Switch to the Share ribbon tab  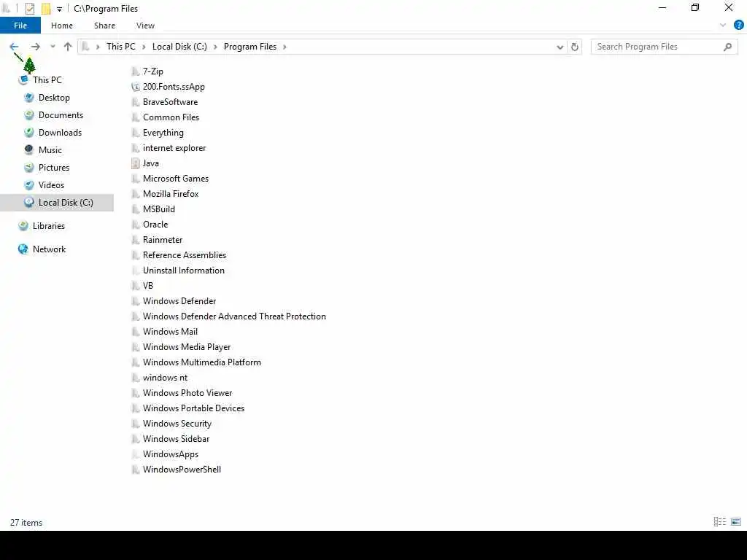(x=104, y=26)
